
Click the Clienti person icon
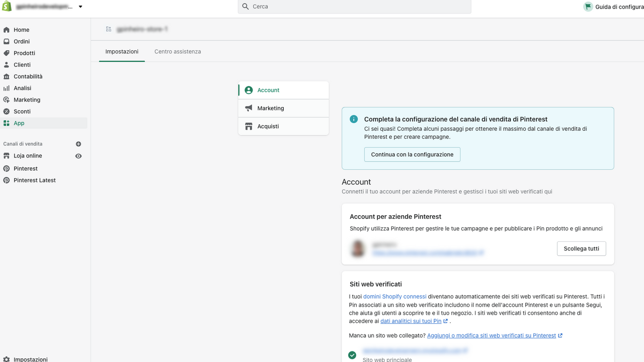click(x=7, y=65)
